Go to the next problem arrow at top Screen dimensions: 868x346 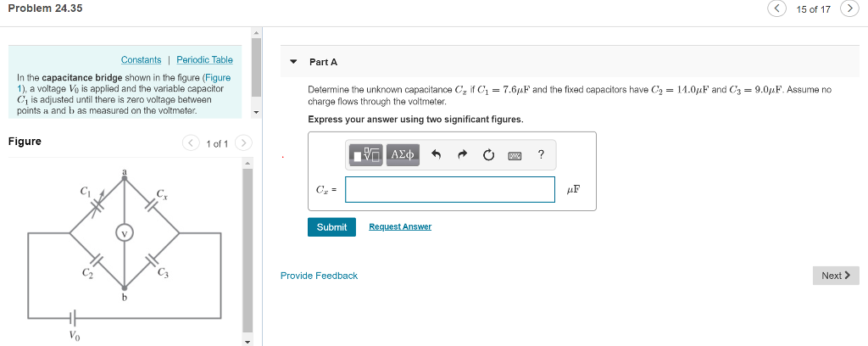849,8
